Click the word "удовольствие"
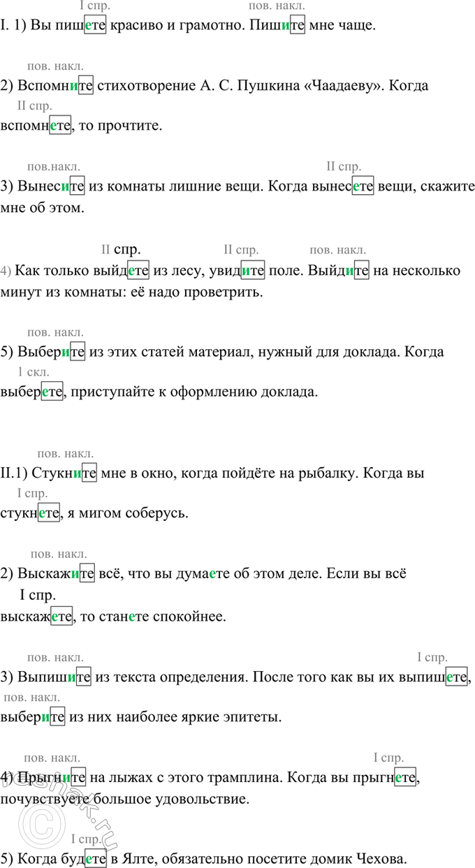The height and width of the screenshot is (868, 475). click(x=203, y=798)
